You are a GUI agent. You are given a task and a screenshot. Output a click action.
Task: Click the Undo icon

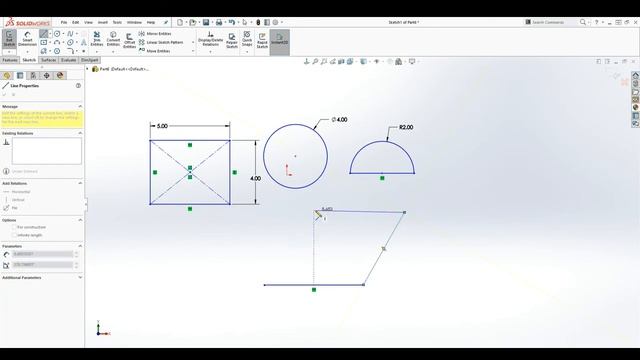(x=232, y=22)
